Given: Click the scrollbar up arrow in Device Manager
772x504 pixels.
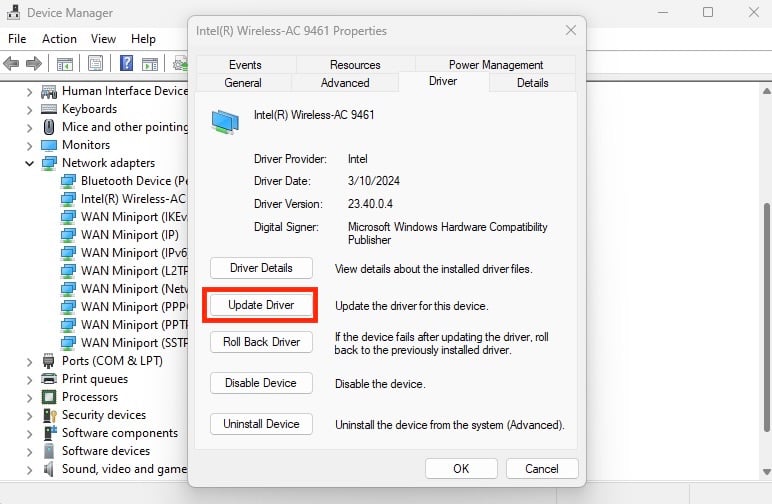Looking at the screenshot, I should tap(767, 91).
